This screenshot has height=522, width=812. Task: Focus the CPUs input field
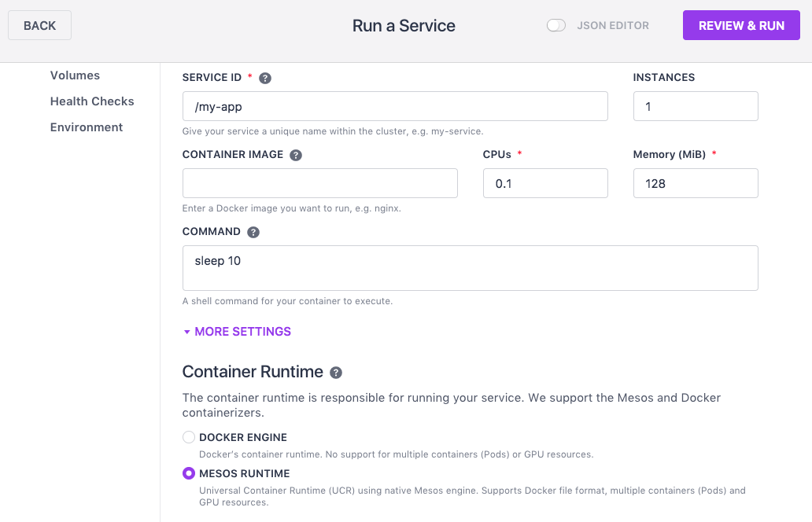tap(545, 183)
